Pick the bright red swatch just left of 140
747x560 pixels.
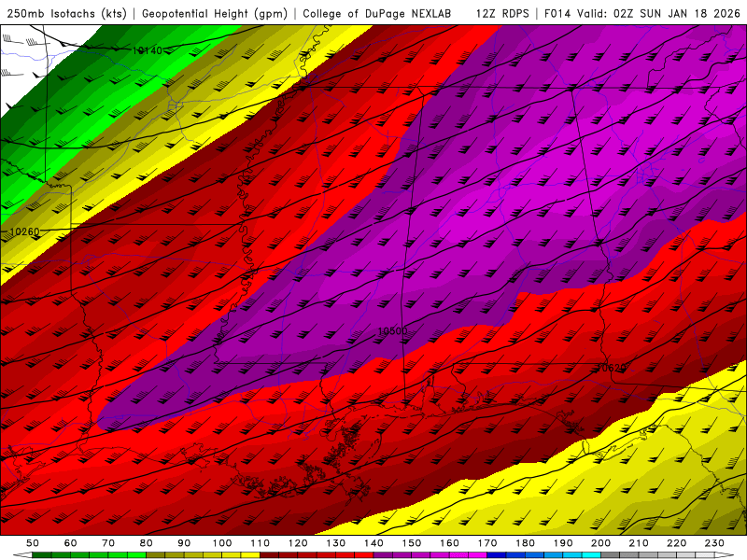(x=364, y=555)
